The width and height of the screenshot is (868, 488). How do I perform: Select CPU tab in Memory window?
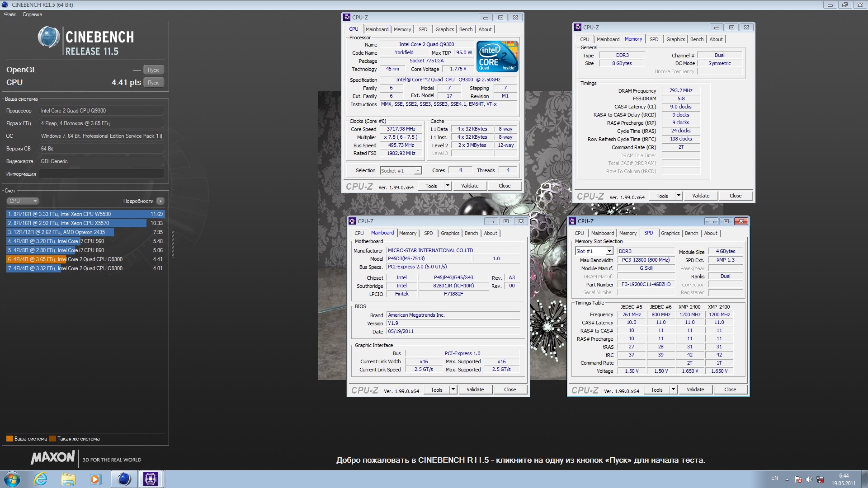[x=585, y=39]
